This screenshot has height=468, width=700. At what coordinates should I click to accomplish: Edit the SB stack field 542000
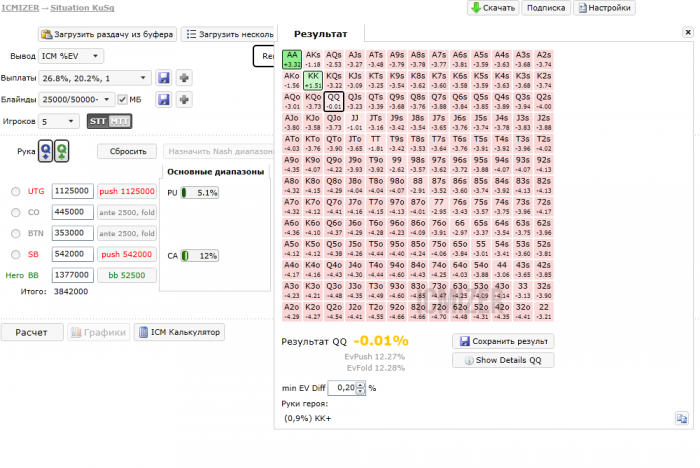(x=72, y=254)
